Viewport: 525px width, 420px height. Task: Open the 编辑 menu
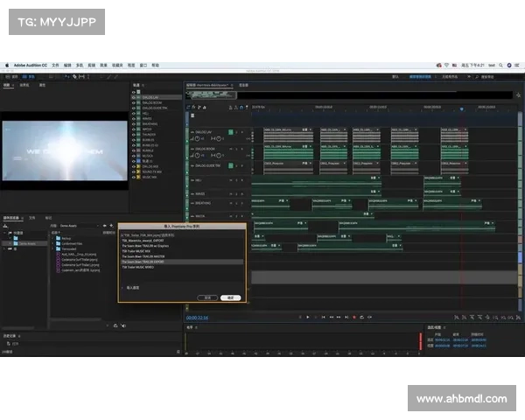tap(67, 66)
